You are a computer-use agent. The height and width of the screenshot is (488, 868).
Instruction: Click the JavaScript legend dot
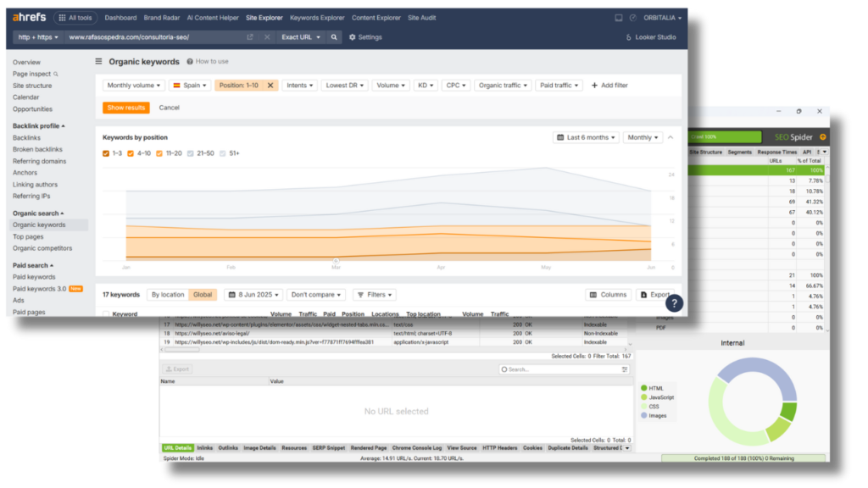644,397
